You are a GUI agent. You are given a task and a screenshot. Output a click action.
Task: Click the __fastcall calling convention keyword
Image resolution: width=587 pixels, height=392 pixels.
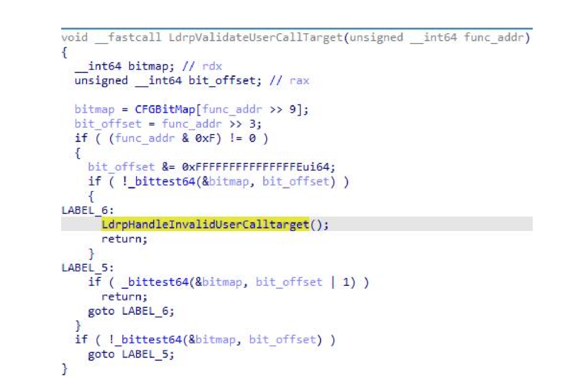tap(128, 38)
